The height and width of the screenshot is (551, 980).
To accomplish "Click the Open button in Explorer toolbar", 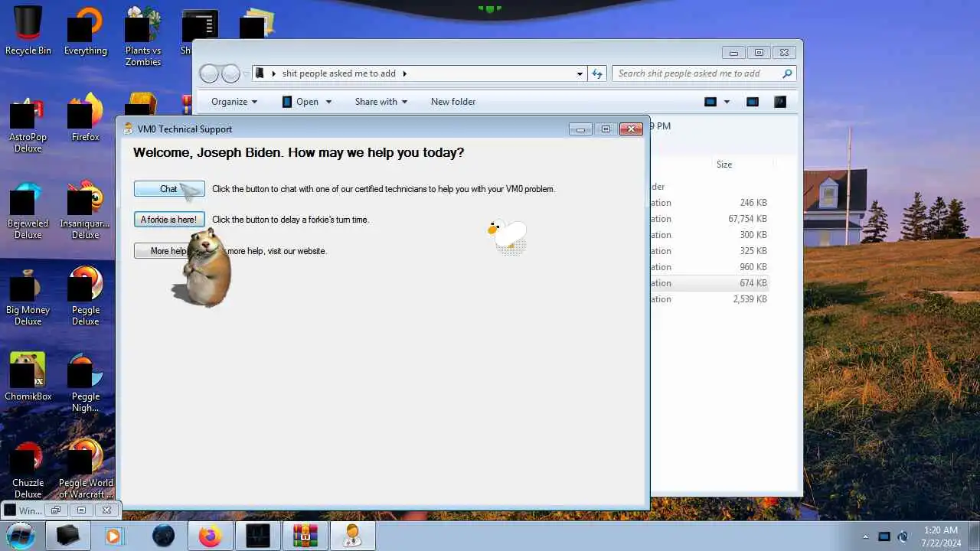I will point(300,102).
